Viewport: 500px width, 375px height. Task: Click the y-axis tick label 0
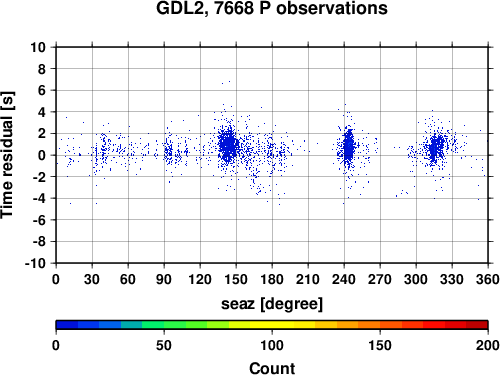pos(42,155)
